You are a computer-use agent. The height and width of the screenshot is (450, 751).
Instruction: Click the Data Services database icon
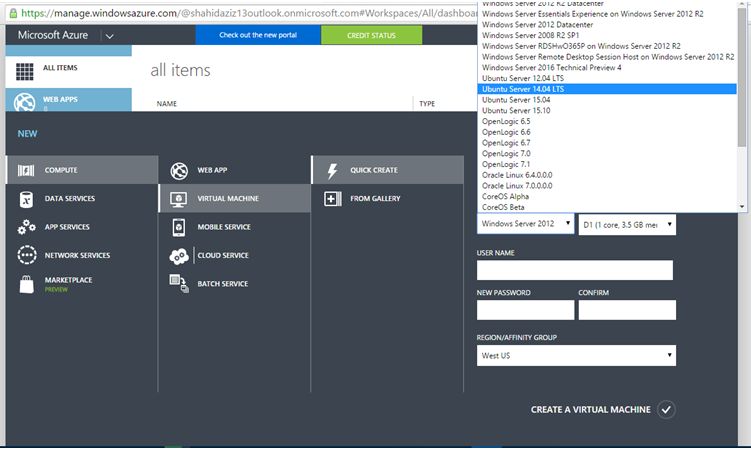(26, 199)
